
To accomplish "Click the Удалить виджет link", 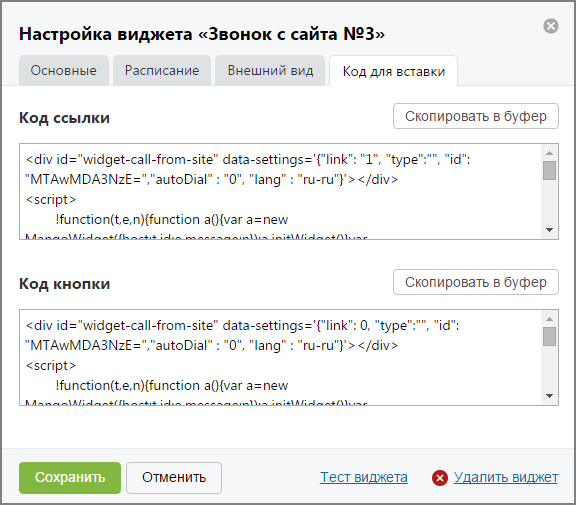I will [506, 477].
